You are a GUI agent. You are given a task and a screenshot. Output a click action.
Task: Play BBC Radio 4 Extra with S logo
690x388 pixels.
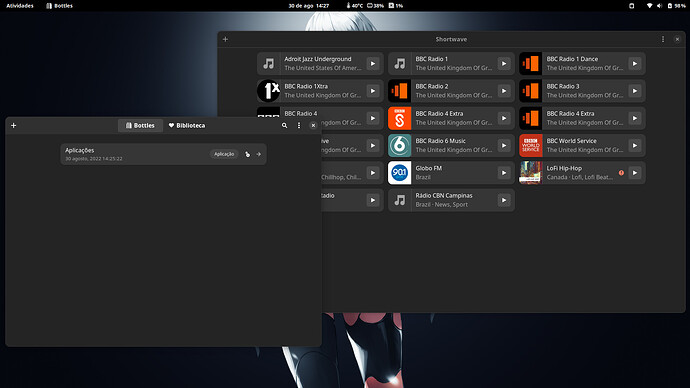[504, 118]
